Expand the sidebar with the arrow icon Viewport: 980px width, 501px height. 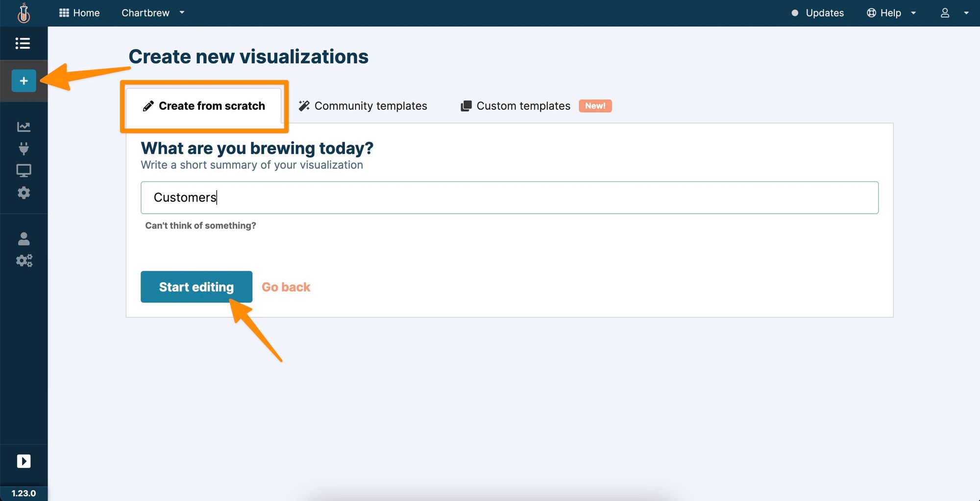coord(24,461)
